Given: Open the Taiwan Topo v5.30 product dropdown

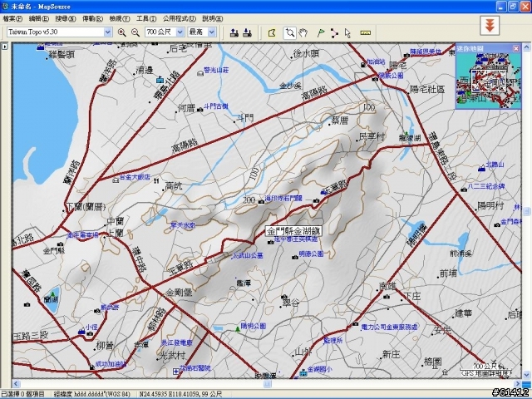Looking at the screenshot, I should (x=107, y=32).
